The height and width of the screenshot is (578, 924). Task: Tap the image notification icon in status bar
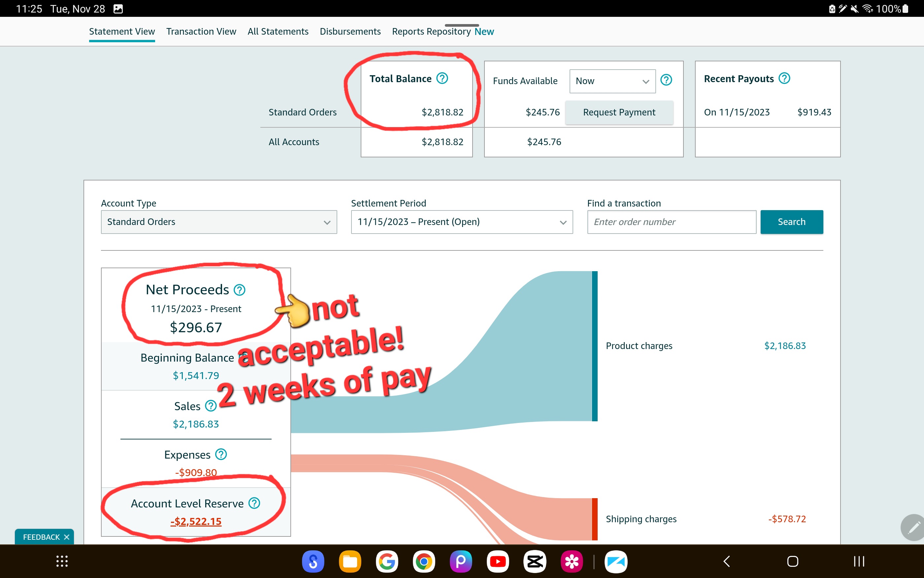tap(118, 9)
